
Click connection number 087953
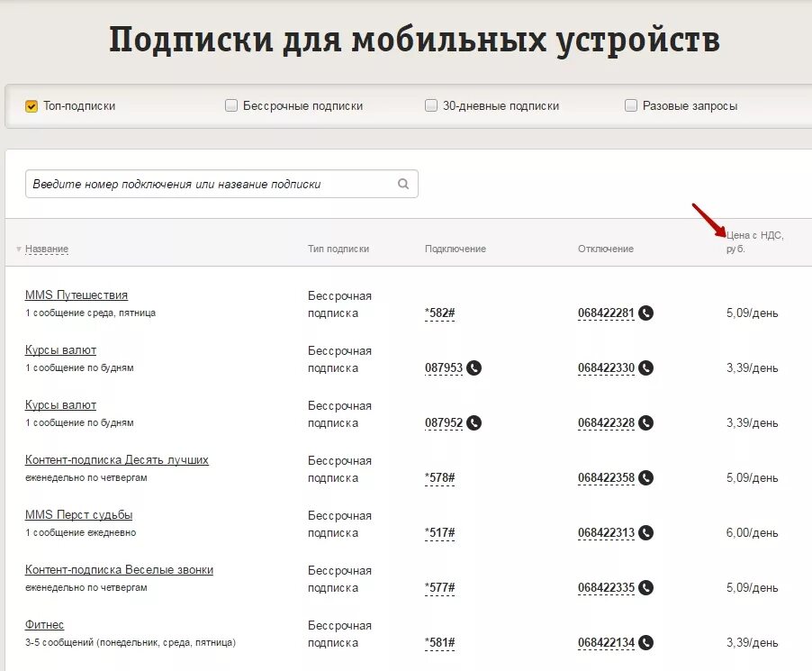point(443,367)
